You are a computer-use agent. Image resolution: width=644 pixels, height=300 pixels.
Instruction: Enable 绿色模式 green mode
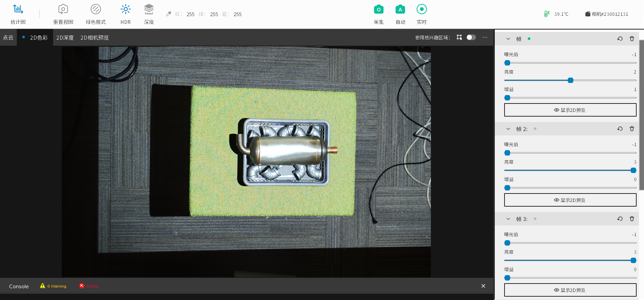(x=95, y=10)
